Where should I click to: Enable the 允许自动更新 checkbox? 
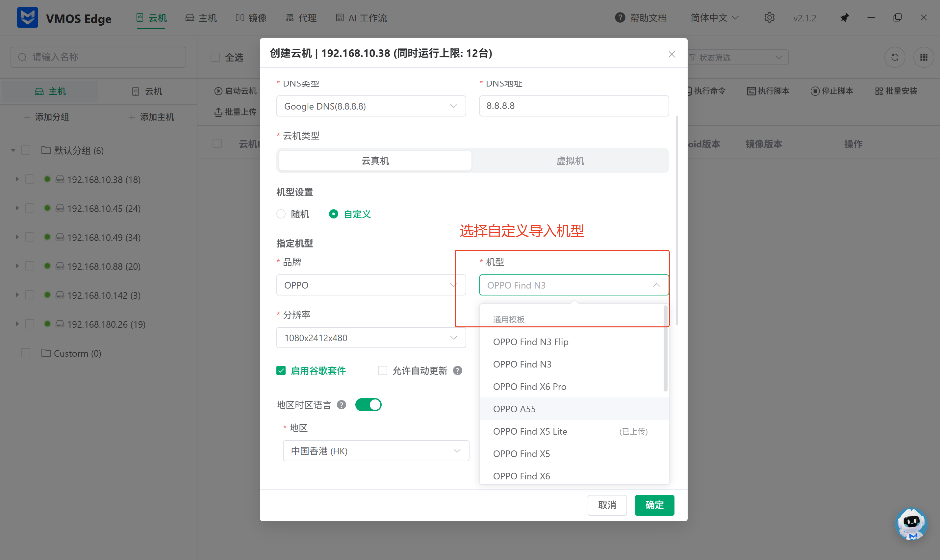coord(383,370)
